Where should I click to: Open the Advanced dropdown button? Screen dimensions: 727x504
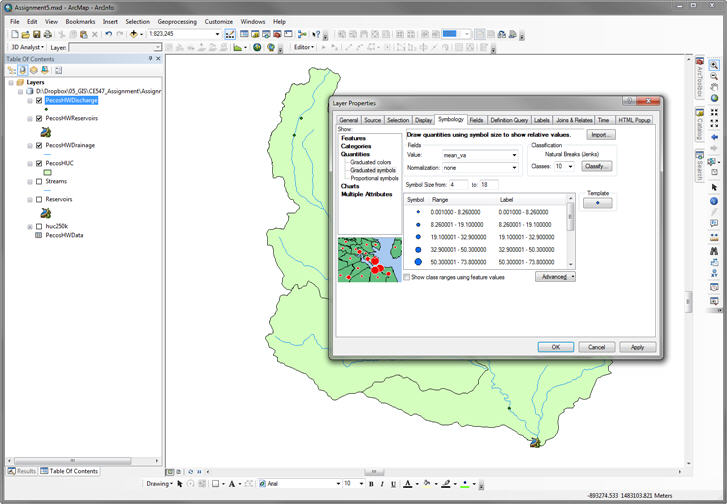pyautogui.click(x=555, y=277)
